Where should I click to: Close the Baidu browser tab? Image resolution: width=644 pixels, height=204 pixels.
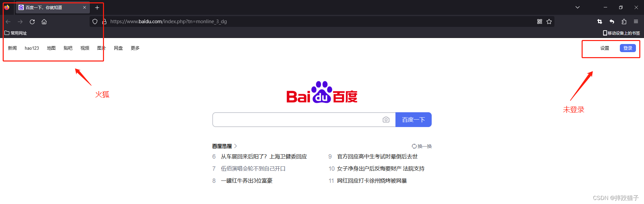pyautogui.click(x=85, y=7)
